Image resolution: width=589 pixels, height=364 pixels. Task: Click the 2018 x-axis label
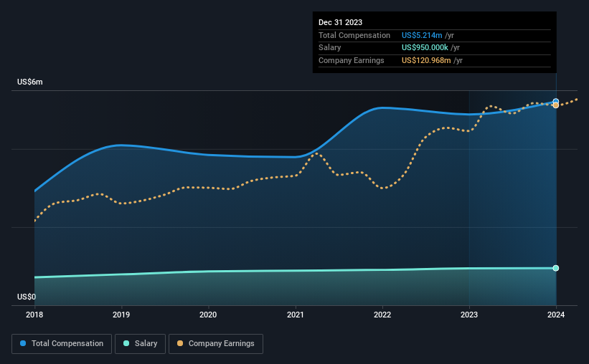tap(34, 315)
